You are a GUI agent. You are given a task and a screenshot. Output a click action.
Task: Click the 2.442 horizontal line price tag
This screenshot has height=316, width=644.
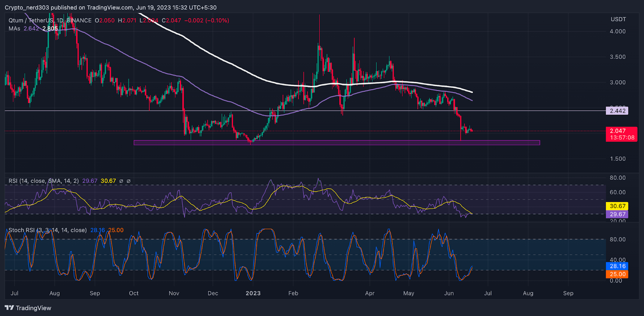617,110
